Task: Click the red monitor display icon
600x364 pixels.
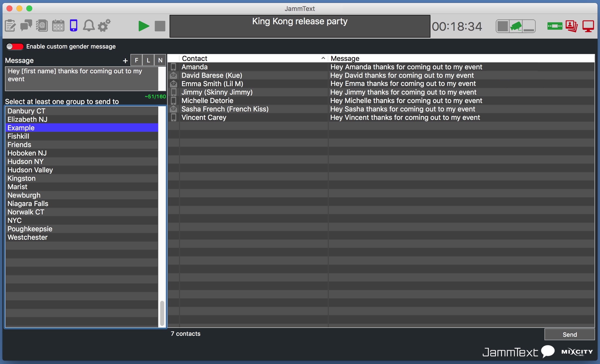Action: (x=588, y=26)
